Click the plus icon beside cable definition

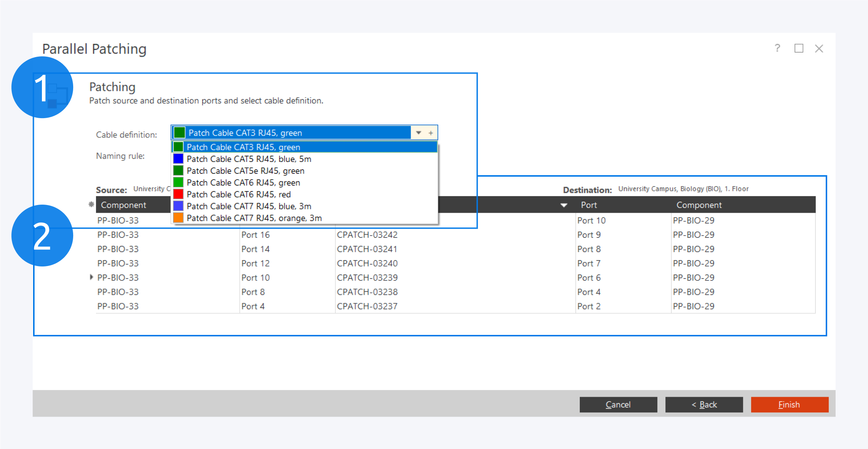coord(431,133)
